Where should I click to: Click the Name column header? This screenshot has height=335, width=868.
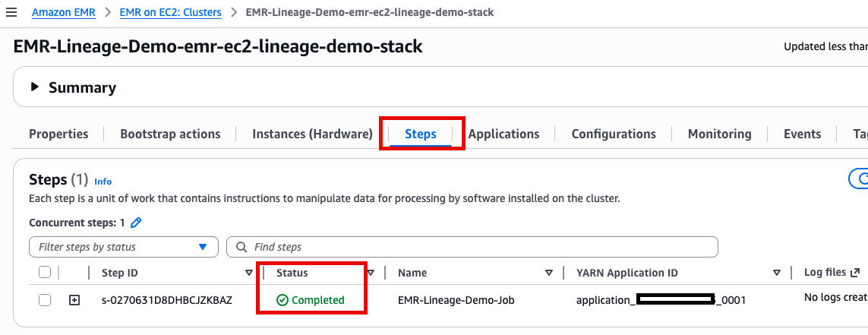pos(412,273)
